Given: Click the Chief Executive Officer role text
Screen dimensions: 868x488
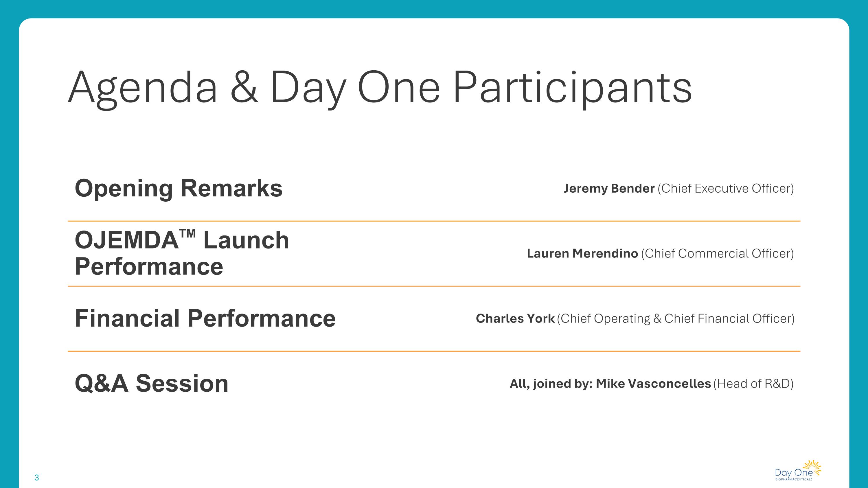Looking at the screenshot, I should pyautogui.click(x=725, y=188).
